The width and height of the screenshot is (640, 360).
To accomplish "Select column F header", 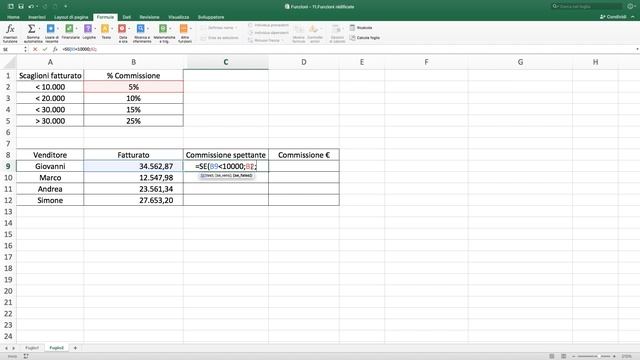I will tap(427, 62).
